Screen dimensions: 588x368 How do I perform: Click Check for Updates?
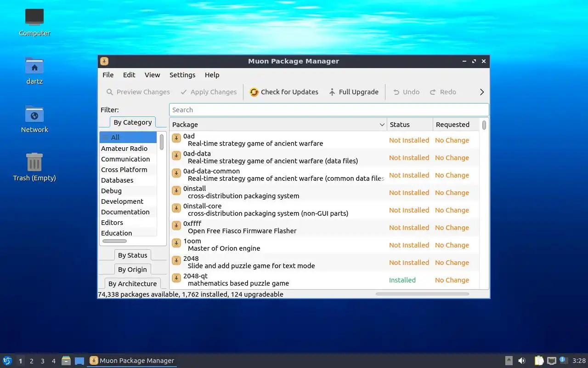click(284, 92)
